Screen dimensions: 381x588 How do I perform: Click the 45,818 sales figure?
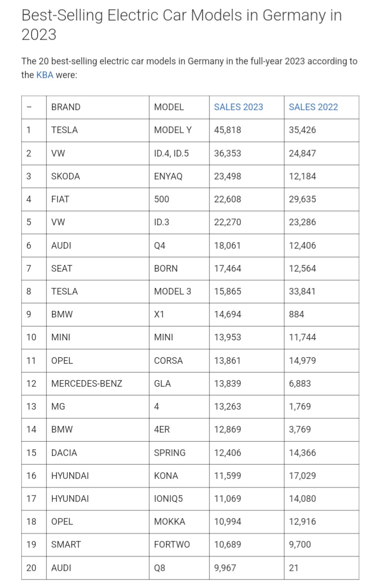click(228, 130)
